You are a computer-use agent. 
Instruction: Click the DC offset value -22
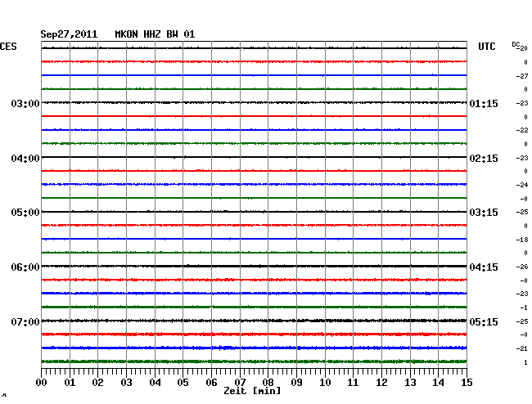pyautogui.click(x=522, y=130)
